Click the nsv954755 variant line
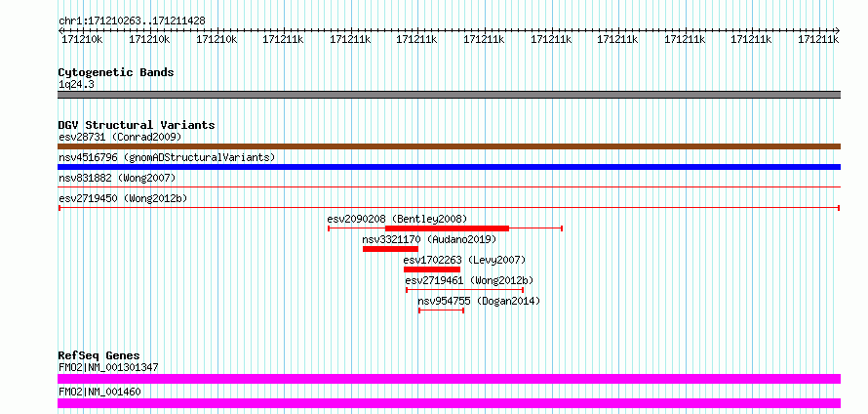The image size is (868, 414). pyautogui.click(x=441, y=310)
